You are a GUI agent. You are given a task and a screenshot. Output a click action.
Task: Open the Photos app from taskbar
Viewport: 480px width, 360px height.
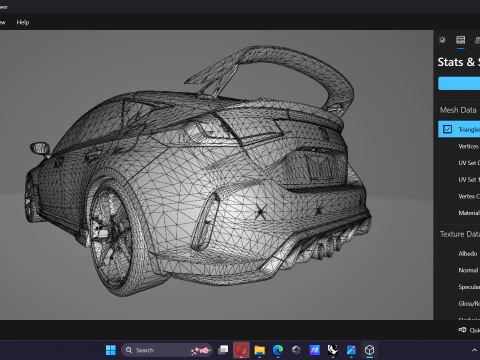point(351,350)
